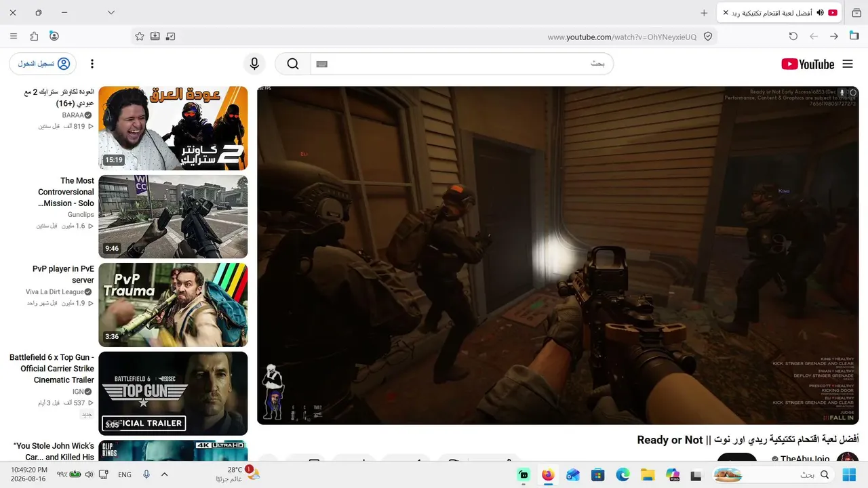Screen dimensions: 868x488
Task: Show hidden system tray icons chevron
Action: (164, 474)
